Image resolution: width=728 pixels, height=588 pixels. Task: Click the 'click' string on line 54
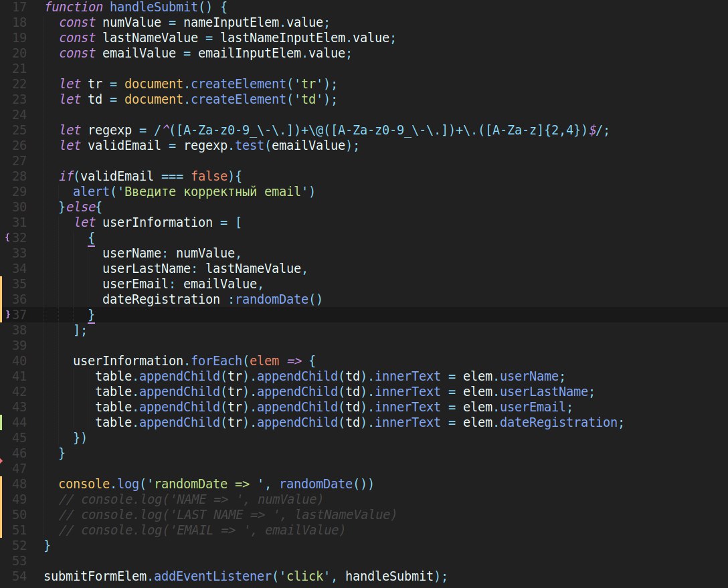coord(304,576)
